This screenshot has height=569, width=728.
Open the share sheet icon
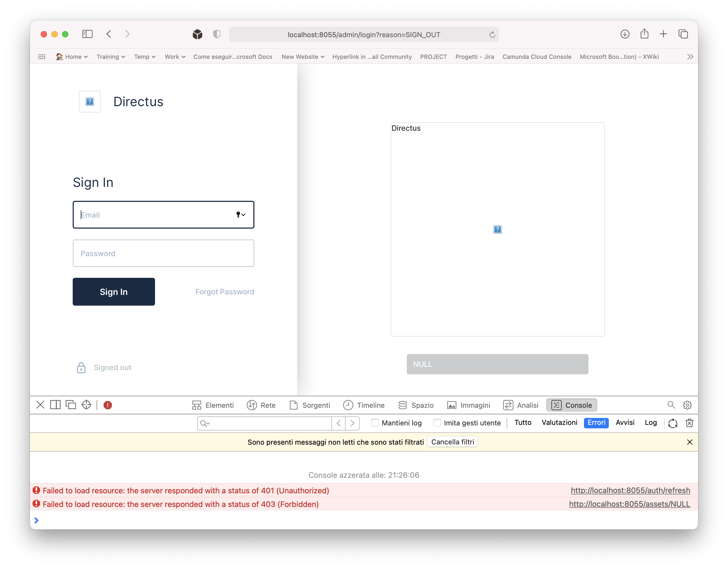[x=644, y=34]
